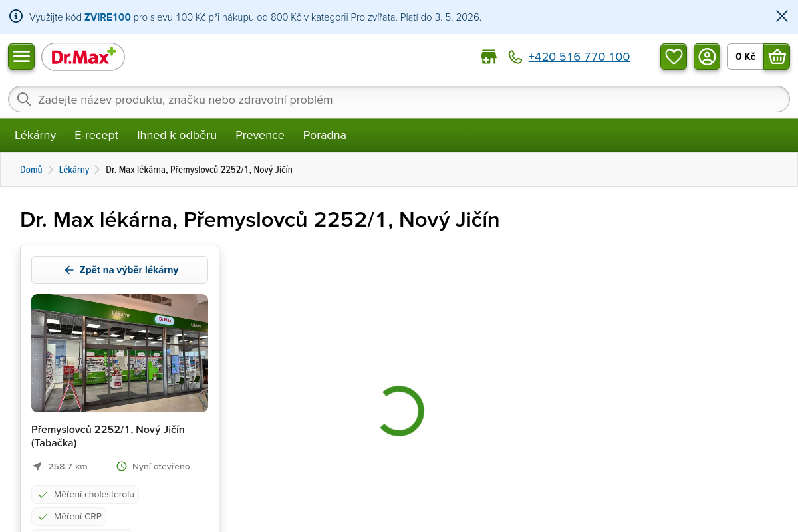Open the shopping basket icon
Image resolution: width=798 pixels, height=532 pixels.
pos(777,57)
